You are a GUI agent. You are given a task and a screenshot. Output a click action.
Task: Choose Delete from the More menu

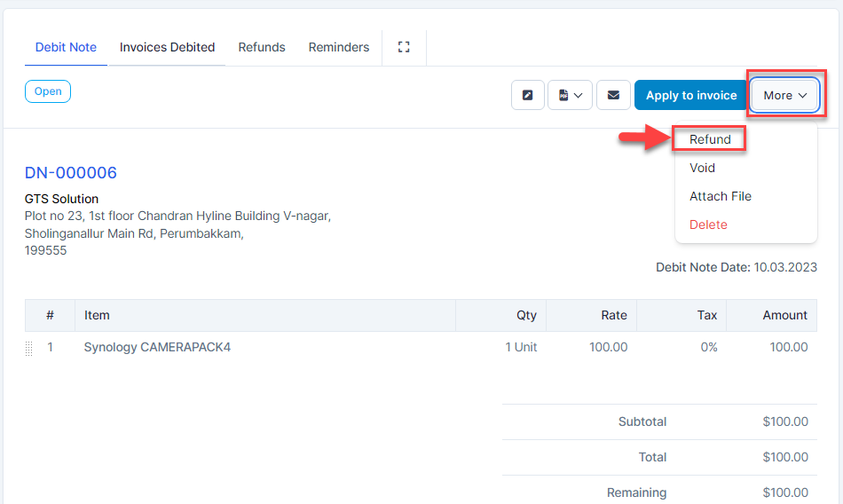click(708, 224)
